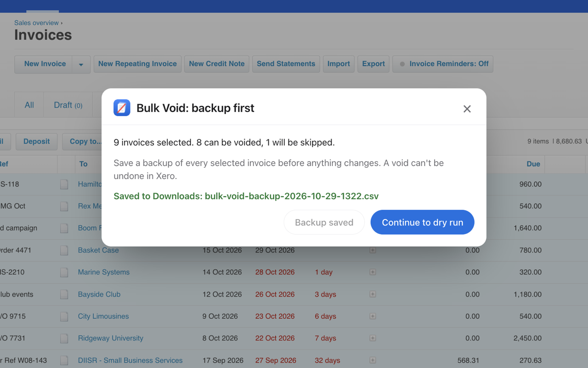588x368 pixels.
Task: Click document icon in S-118 row
Action: point(64,184)
